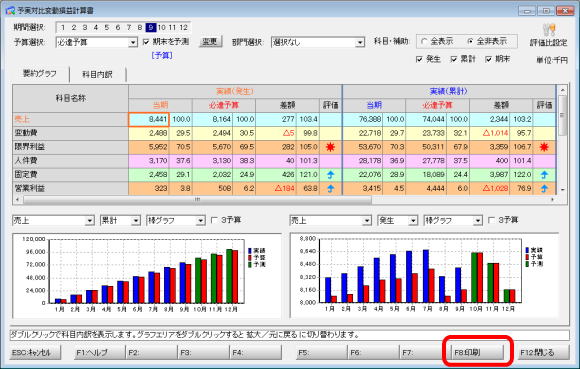Image resolution: width=580 pixels, height=369 pixels.
Task: Select the 全表示 radio button
Action: coord(424,41)
